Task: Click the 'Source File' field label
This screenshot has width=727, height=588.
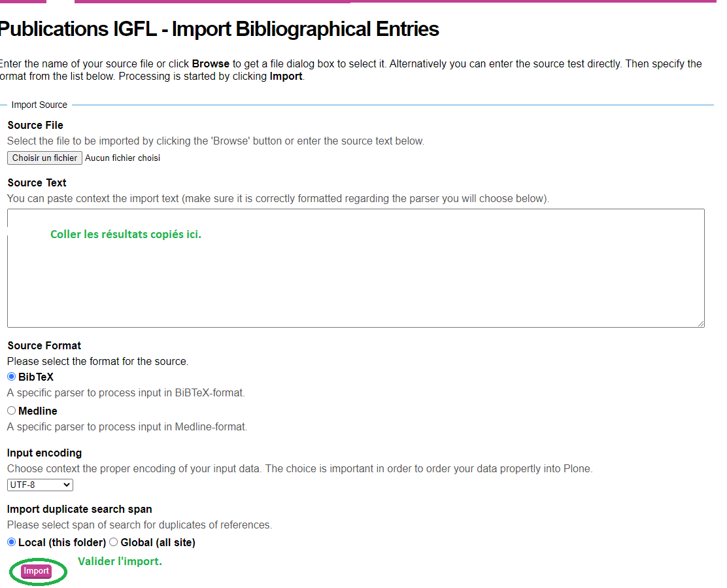Action: (x=35, y=125)
